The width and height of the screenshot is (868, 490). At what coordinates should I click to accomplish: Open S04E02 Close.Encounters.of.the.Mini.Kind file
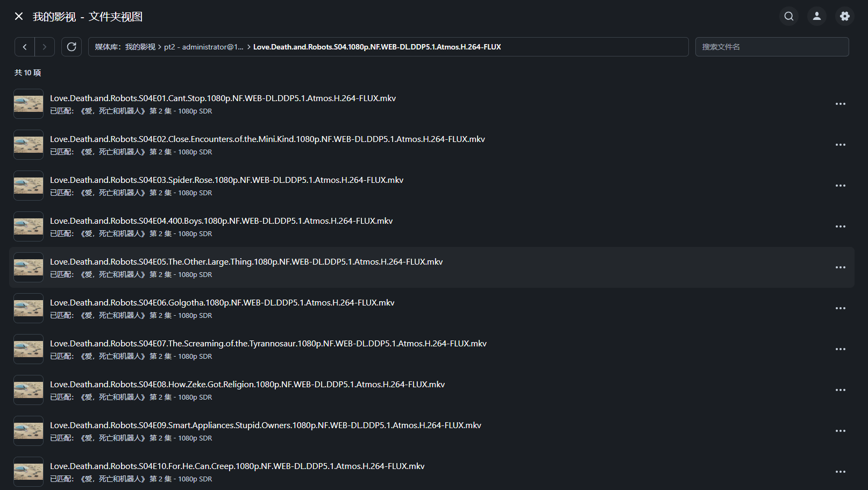tap(267, 139)
